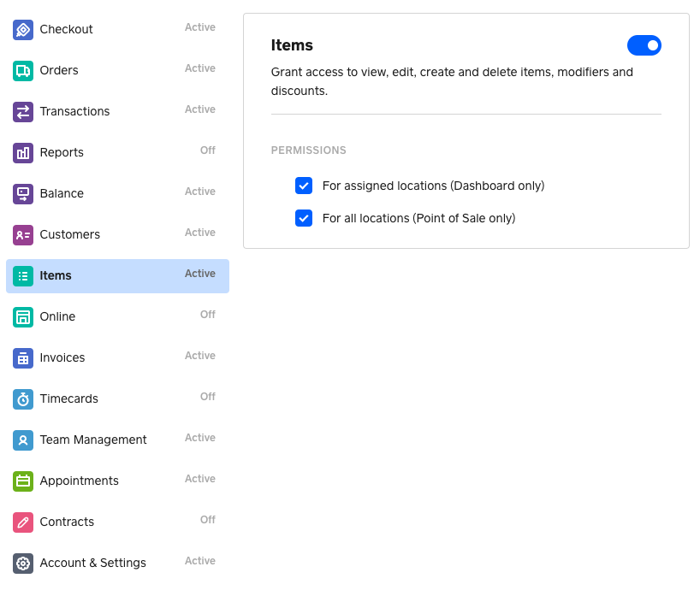Click the Account & Settings gear icon
This screenshot has width=700, height=596.
[23, 564]
